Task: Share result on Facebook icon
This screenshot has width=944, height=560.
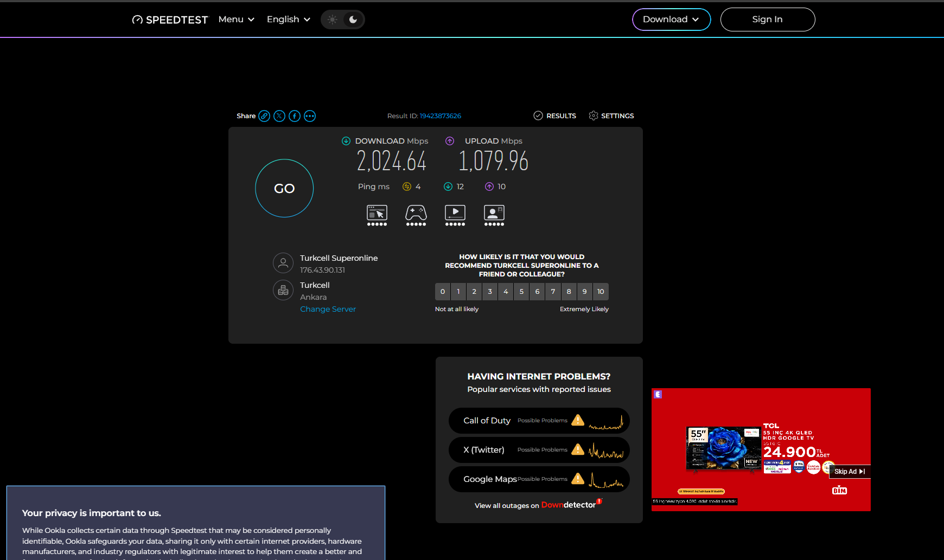Action: (295, 116)
